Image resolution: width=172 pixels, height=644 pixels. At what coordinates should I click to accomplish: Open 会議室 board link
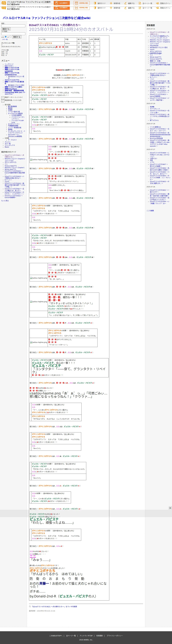(x=10, y=110)
